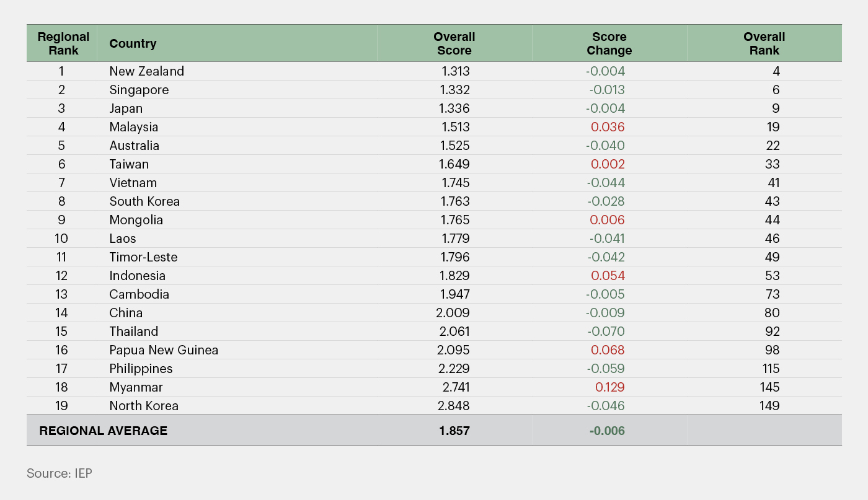This screenshot has height=500, width=868.
Task: Click the Score Change column header
Action: click(x=609, y=43)
